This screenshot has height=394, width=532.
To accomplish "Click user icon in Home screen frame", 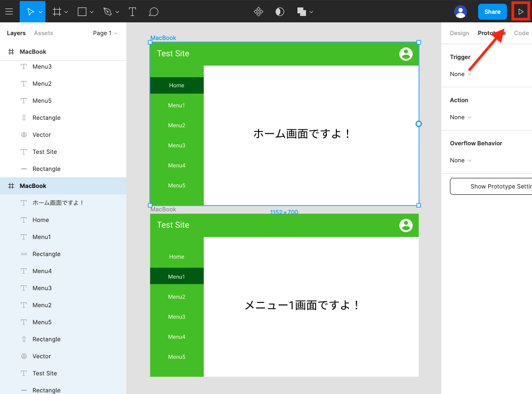I will point(406,54).
